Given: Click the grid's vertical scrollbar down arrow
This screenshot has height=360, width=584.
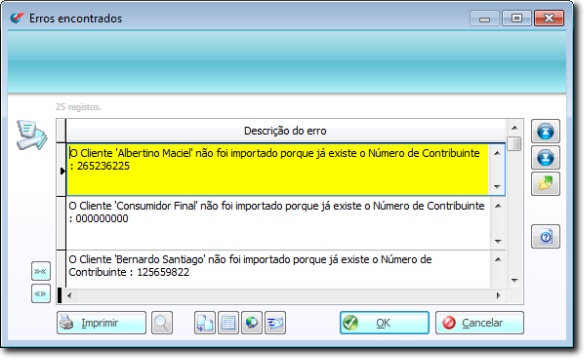Looking at the screenshot, I should [x=515, y=280].
